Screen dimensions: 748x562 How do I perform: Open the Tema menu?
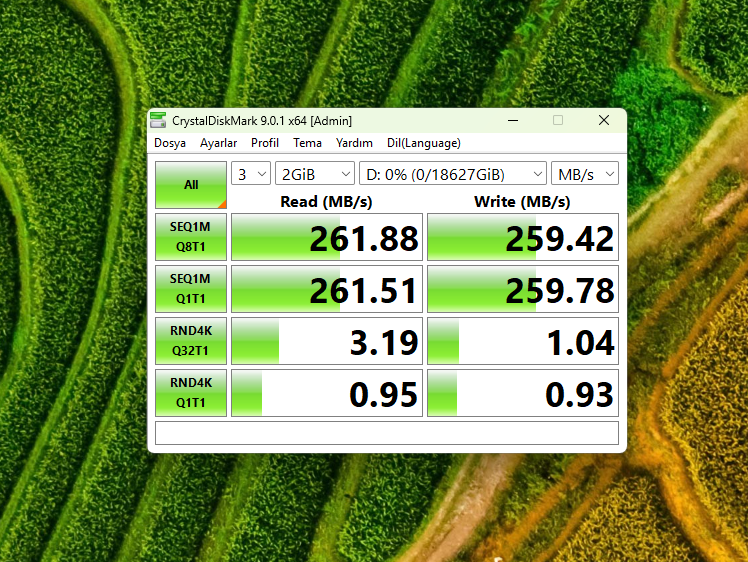click(307, 143)
